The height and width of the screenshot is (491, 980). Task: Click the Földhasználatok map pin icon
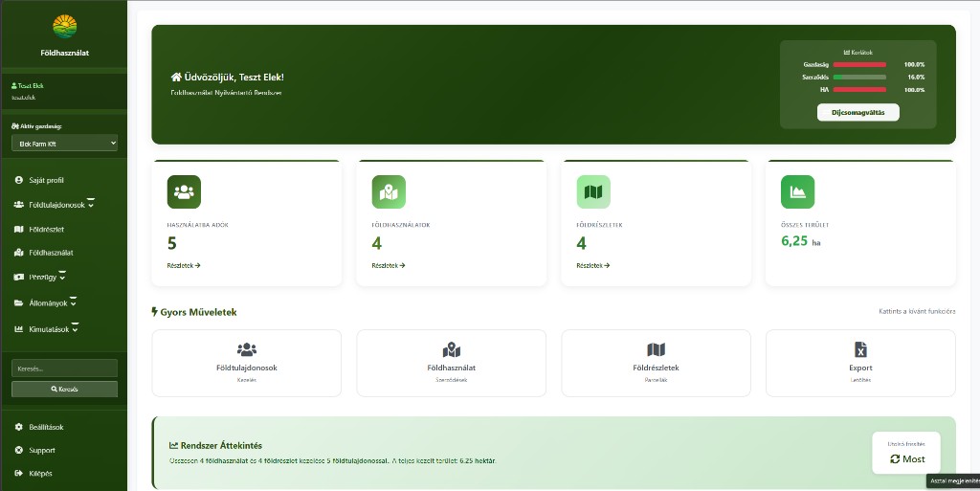[x=389, y=191]
